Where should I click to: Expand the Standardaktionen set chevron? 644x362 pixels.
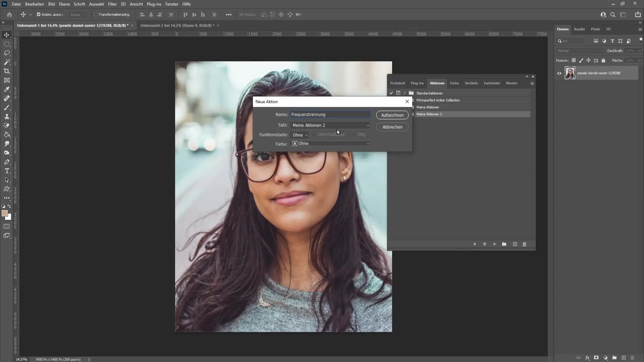pyautogui.click(x=405, y=93)
